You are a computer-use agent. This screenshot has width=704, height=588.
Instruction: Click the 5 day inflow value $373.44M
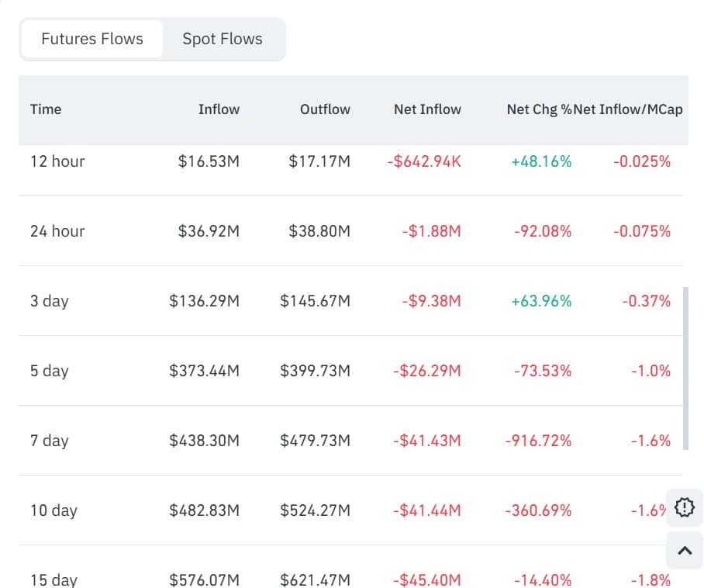(x=205, y=371)
